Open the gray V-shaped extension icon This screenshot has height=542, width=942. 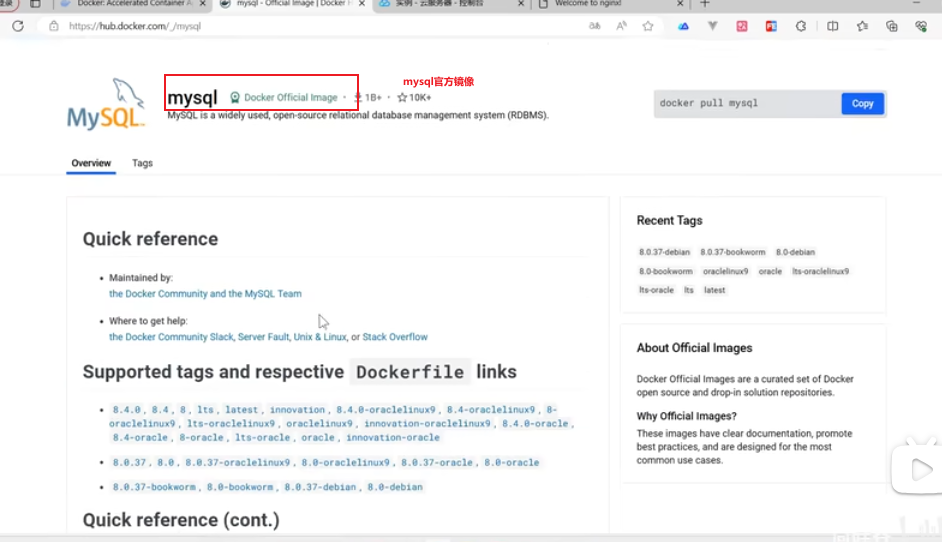[x=713, y=26]
